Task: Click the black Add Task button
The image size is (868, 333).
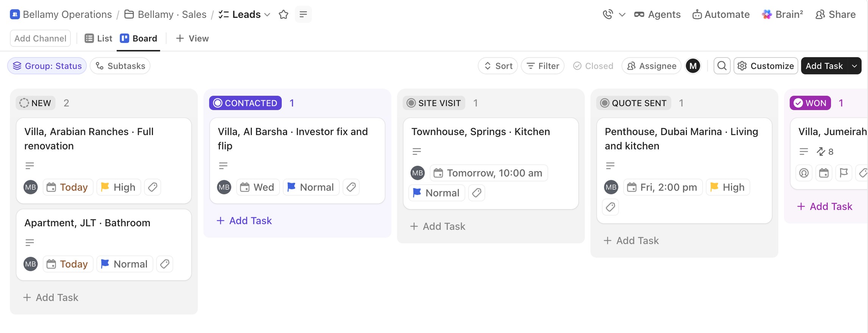Action: pos(824,66)
